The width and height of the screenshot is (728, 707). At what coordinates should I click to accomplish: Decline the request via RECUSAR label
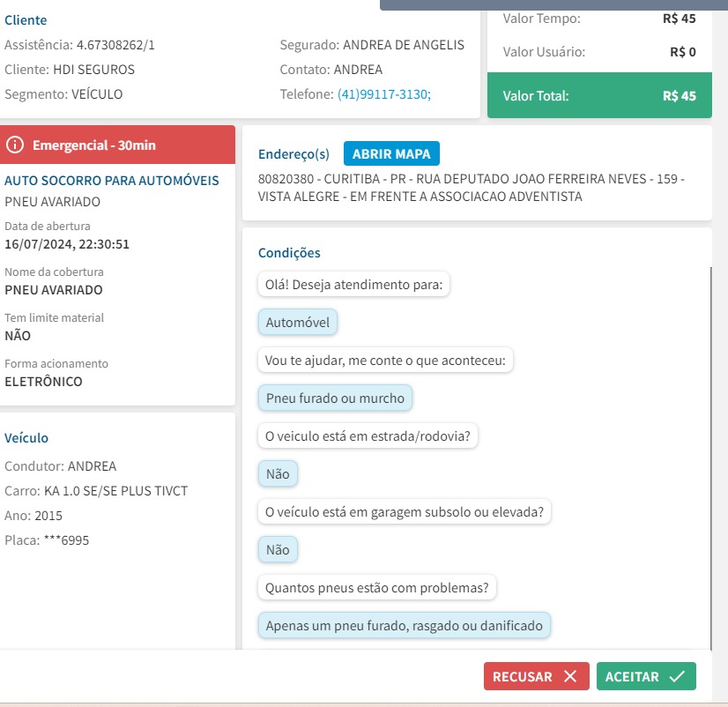pos(523,677)
